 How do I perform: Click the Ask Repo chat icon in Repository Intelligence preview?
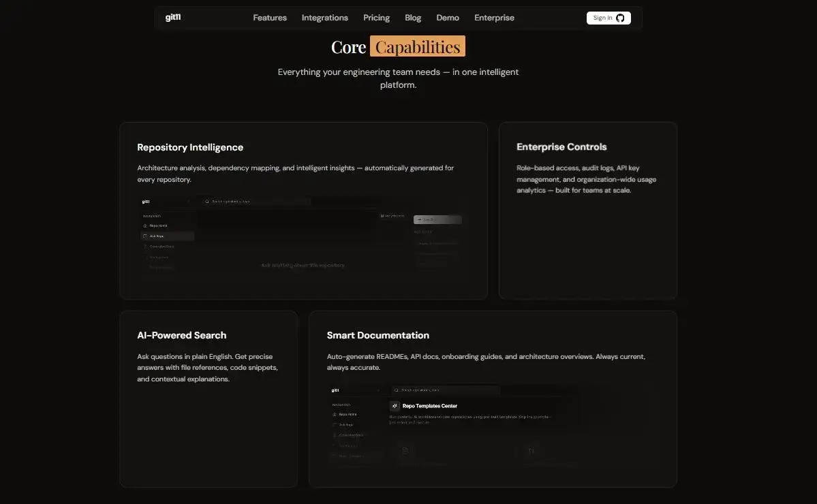(145, 236)
